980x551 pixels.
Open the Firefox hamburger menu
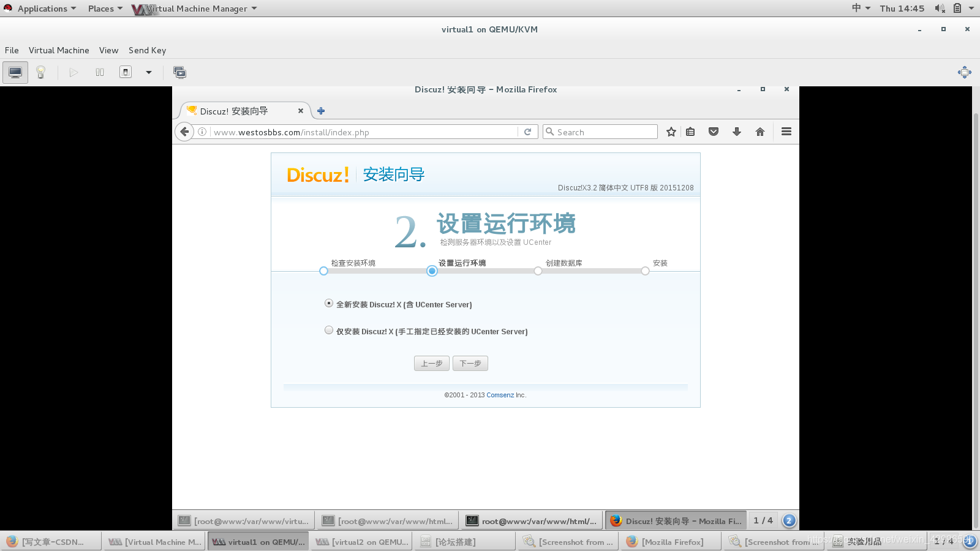tap(786, 132)
